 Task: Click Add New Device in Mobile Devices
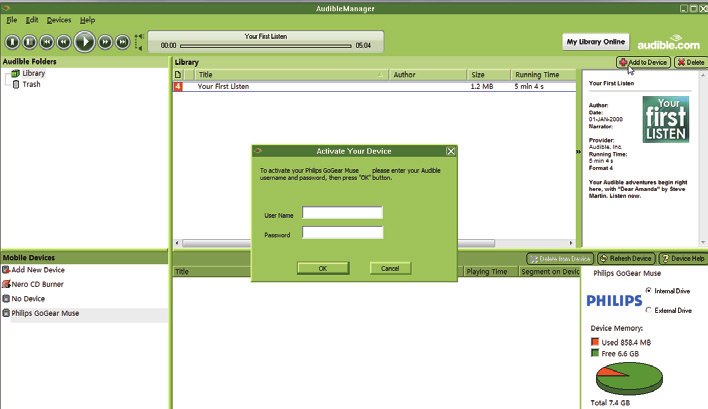pos(38,270)
